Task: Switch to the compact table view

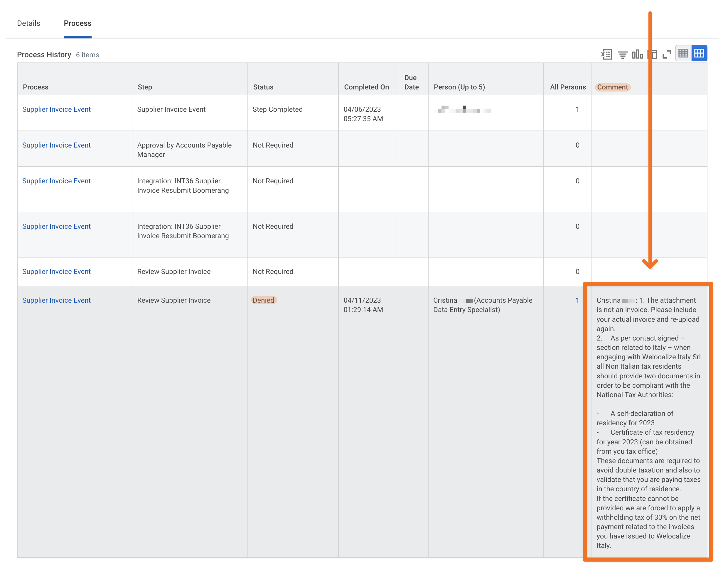Action: (683, 53)
